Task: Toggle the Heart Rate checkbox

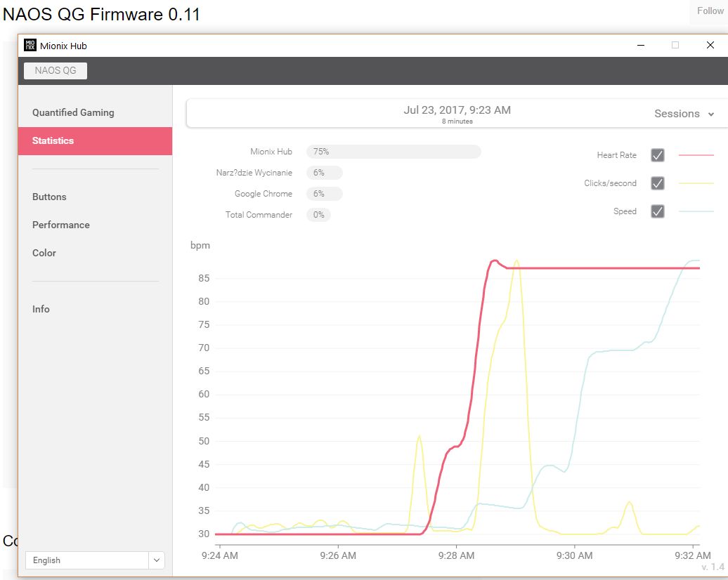Action: pyautogui.click(x=658, y=155)
